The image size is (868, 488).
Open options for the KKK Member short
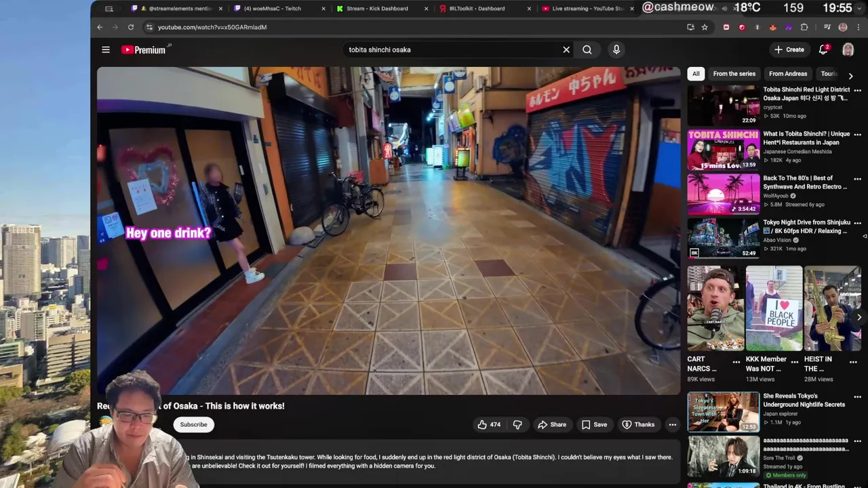point(794,362)
